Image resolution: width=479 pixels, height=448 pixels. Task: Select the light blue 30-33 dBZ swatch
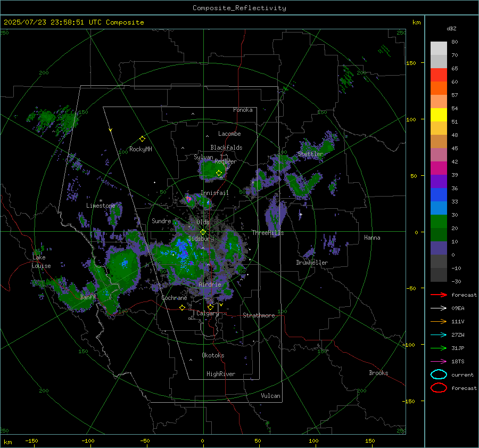pos(439,208)
